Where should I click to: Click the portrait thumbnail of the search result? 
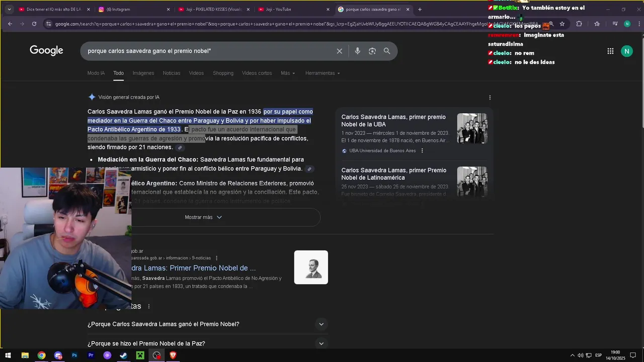click(x=311, y=267)
